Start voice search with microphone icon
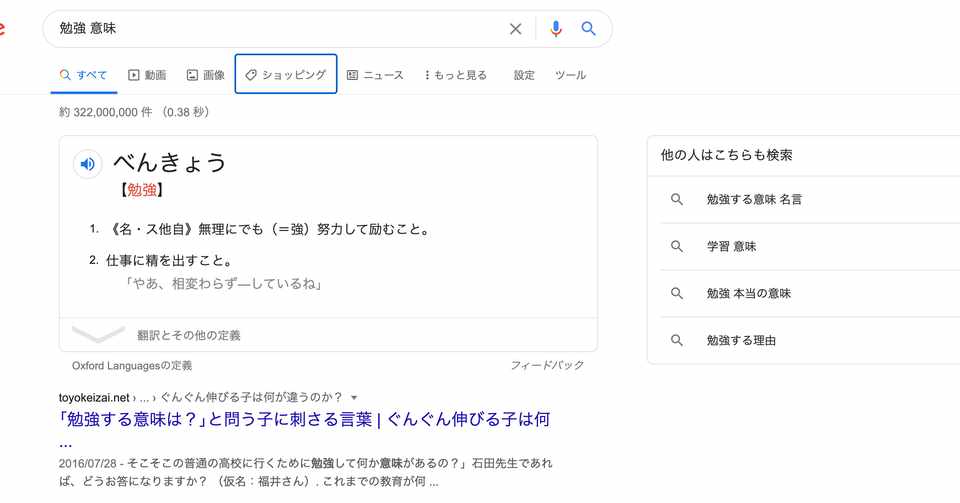The image size is (960, 503). point(556,29)
